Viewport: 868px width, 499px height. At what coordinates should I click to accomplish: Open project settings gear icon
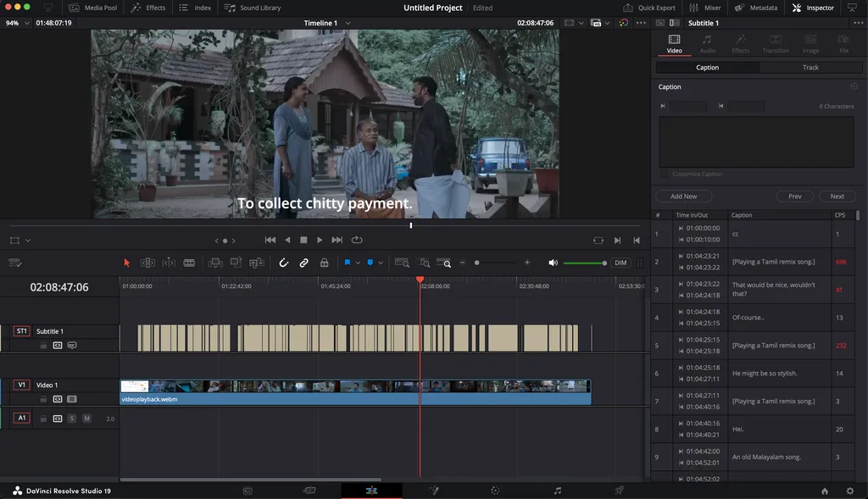coord(850,491)
